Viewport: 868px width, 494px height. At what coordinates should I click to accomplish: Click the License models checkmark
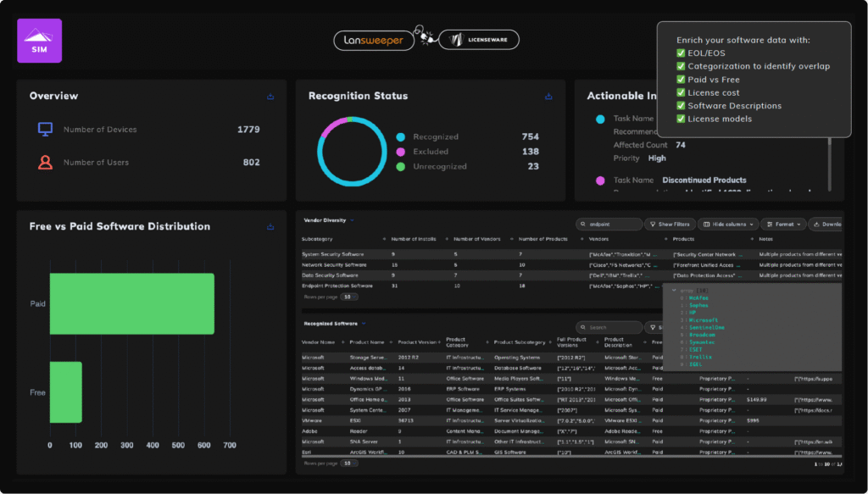click(x=681, y=119)
